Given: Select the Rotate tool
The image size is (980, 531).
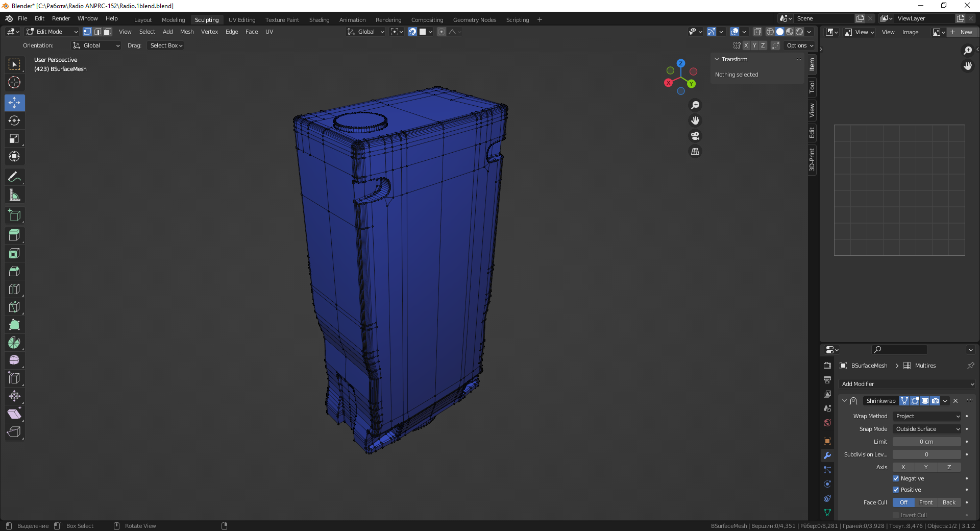Looking at the screenshot, I should (14, 120).
